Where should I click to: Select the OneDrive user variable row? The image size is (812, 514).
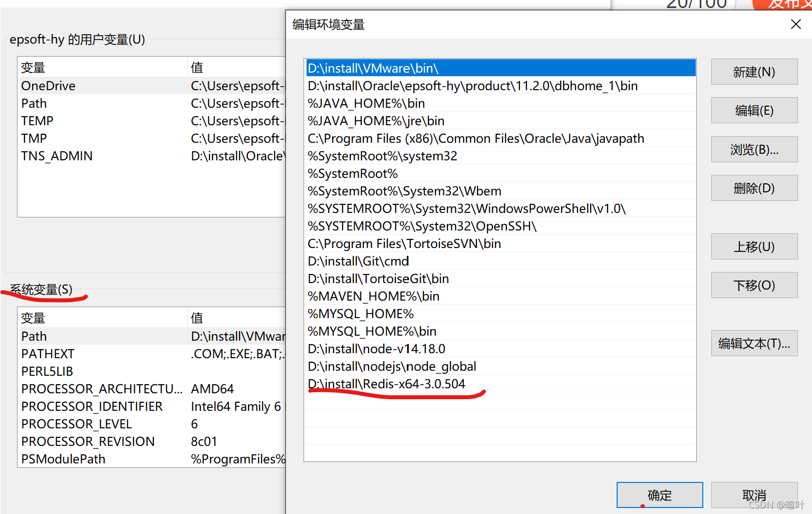click(x=152, y=86)
